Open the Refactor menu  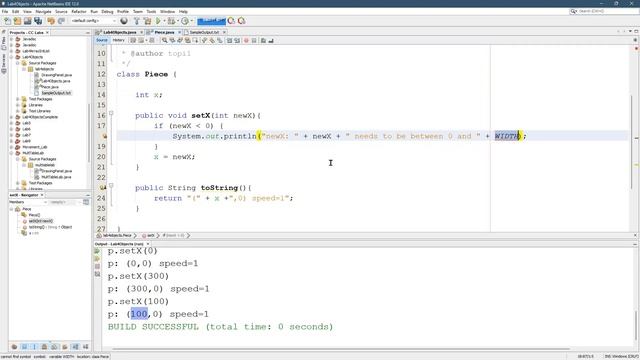pos(79,12)
